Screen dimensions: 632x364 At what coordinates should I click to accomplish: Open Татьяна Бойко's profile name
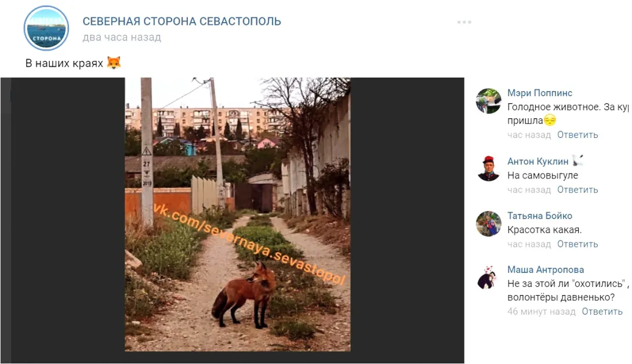540,216
